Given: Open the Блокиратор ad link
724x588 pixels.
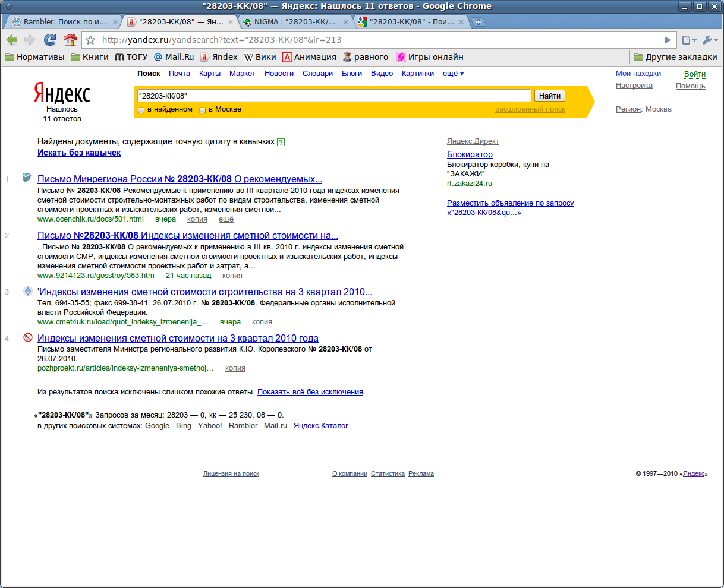Looking at the screenshot, I should pos(470,154).
